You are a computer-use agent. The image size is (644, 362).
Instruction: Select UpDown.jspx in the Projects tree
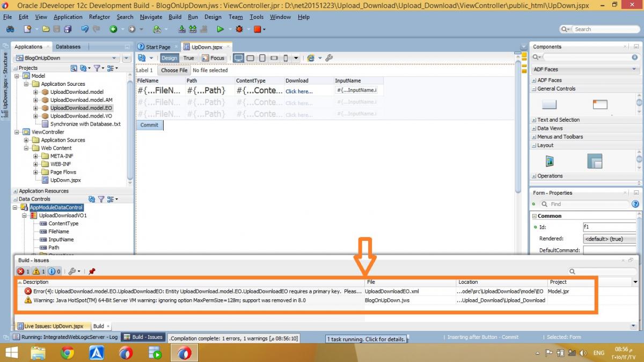coord(65,180)
